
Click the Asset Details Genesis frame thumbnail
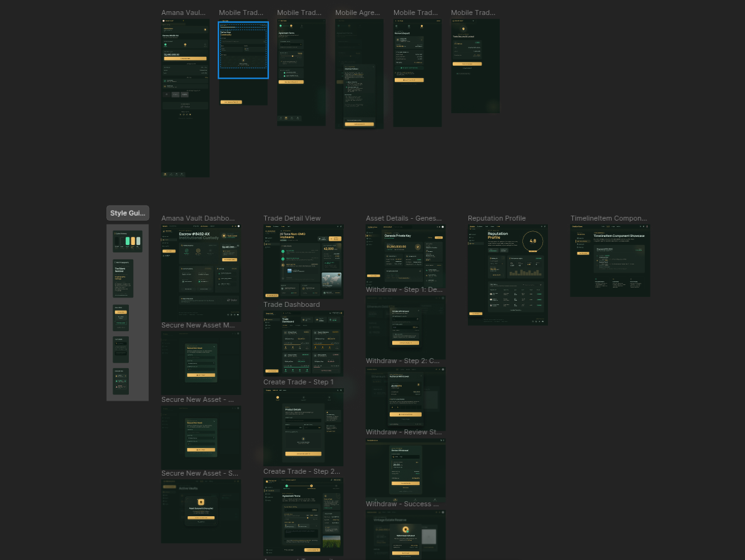405,255
